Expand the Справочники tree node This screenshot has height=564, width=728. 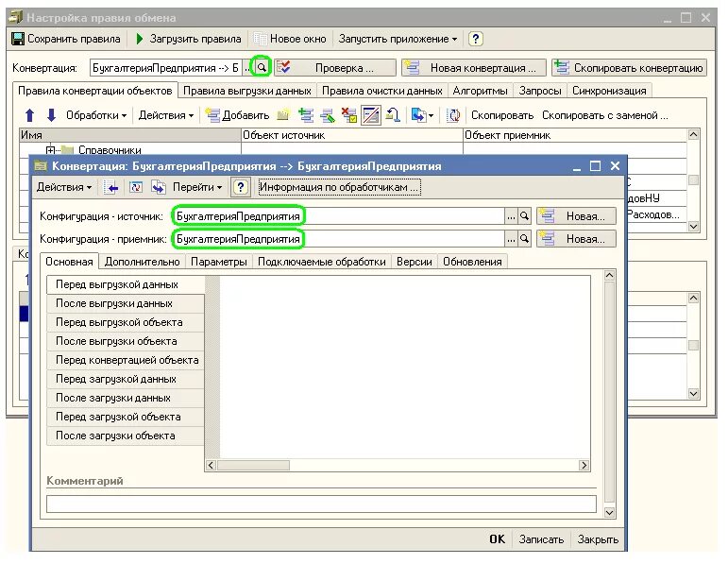[x=50, y=150]
